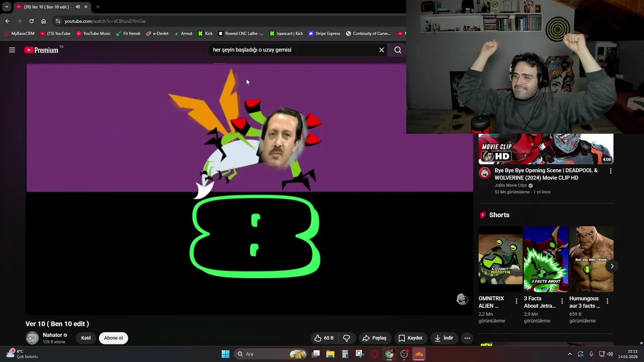The image size is (644, 362).
Task: Open Calculator from taskbar
Action: 345,354
